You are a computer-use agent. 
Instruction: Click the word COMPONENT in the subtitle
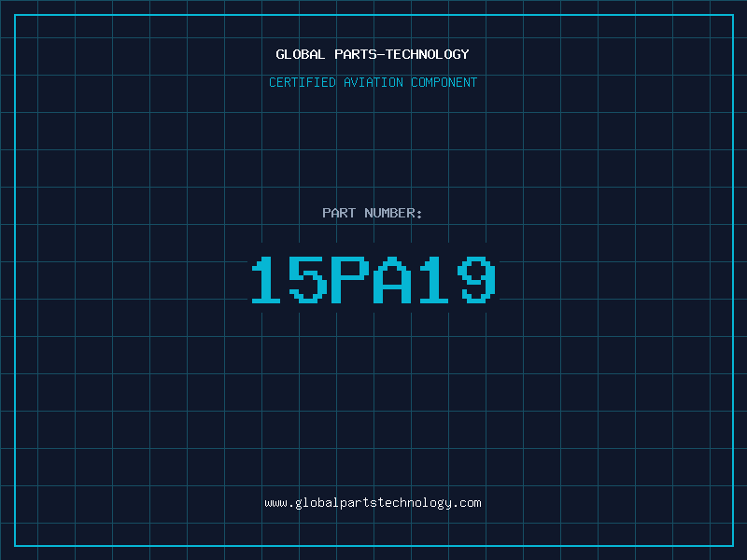[444, 82]
